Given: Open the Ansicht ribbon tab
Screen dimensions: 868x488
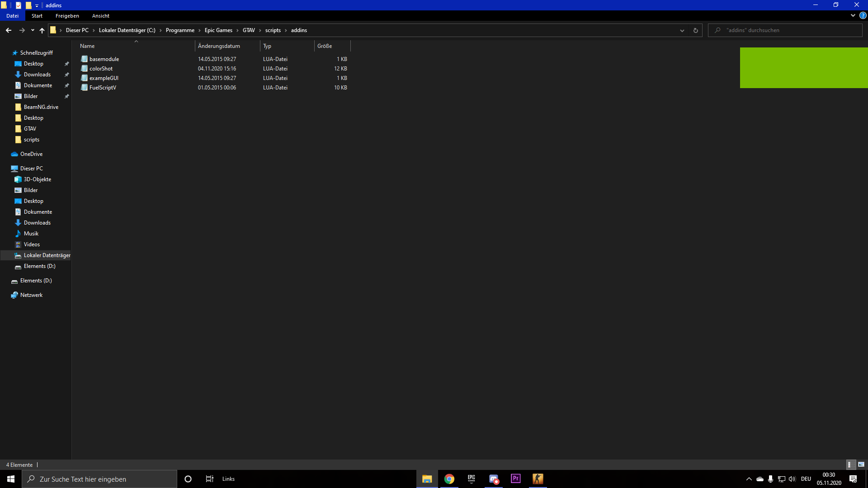Looking at the screenshot, I should pos(100,16).
